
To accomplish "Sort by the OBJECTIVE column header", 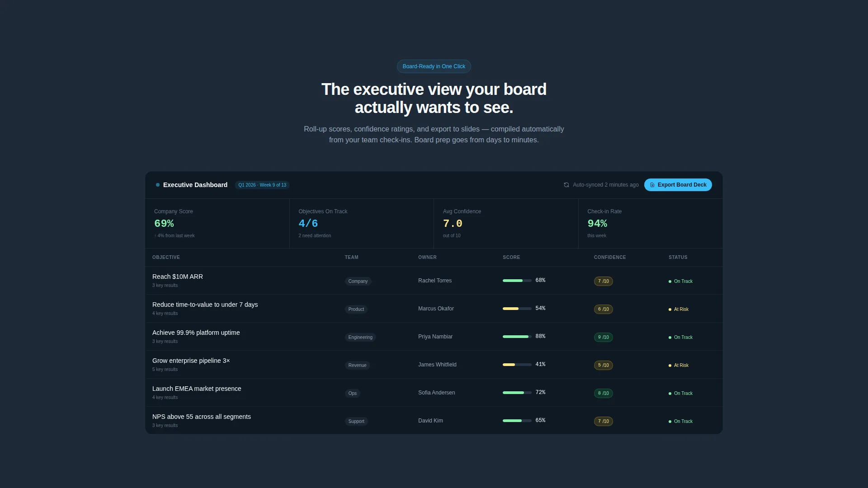I will point(166,258).
